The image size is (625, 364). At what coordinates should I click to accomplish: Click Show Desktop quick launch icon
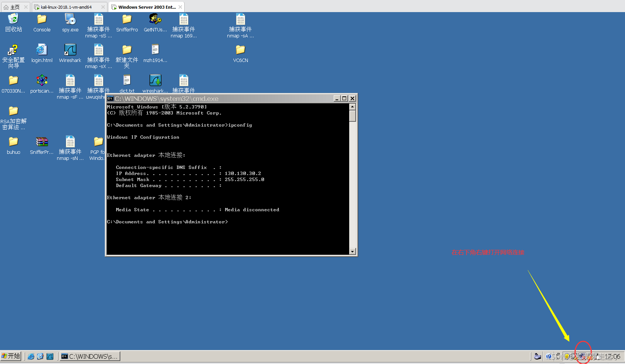tap(40, 356)
